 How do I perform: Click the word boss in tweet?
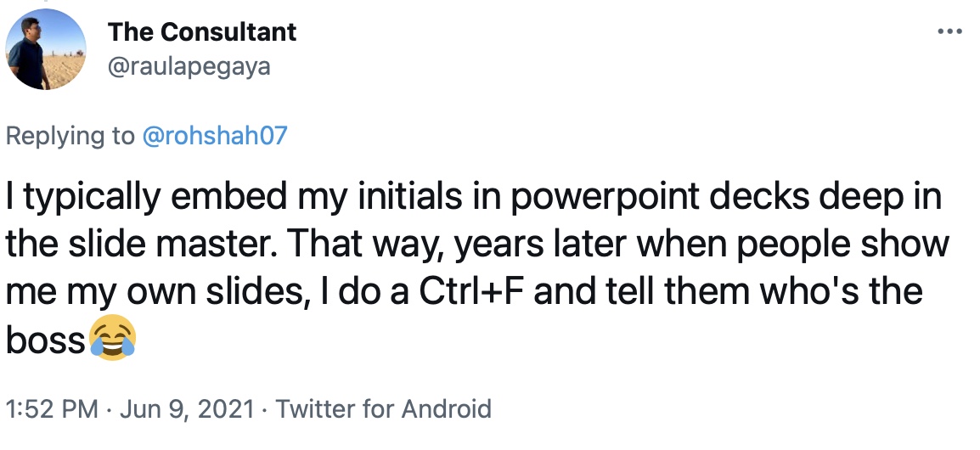[46, 340]
